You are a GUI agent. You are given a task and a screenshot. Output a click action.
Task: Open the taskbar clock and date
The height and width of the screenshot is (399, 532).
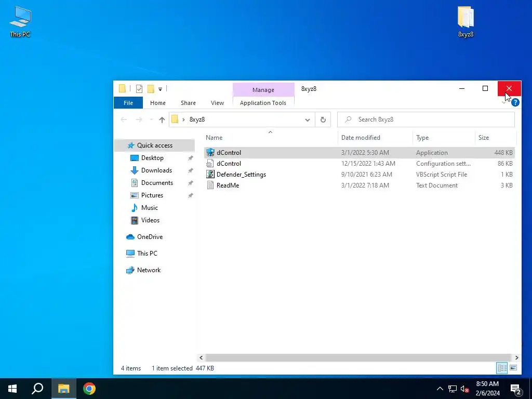tap(487, 389)
